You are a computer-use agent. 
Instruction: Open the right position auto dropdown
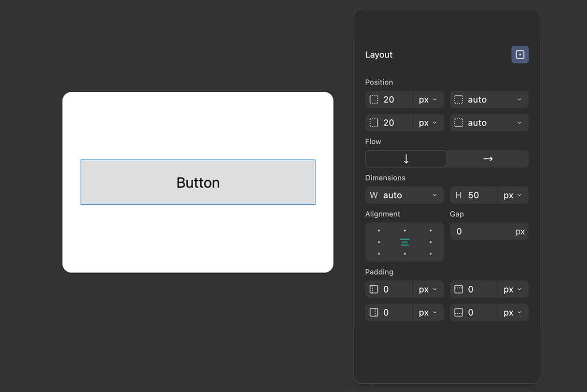pyautogui.click(x=489, y=99)
